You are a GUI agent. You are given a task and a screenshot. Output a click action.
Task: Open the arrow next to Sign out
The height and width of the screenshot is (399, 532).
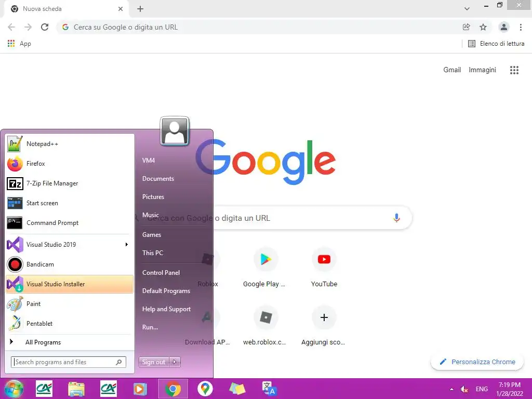(x=175, y=362)
